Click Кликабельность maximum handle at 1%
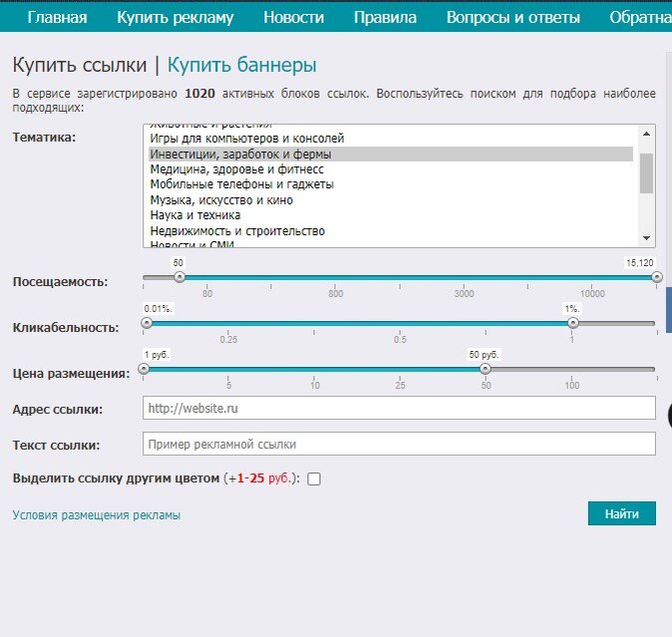The image size is (672, 637). tap(573, 323)
